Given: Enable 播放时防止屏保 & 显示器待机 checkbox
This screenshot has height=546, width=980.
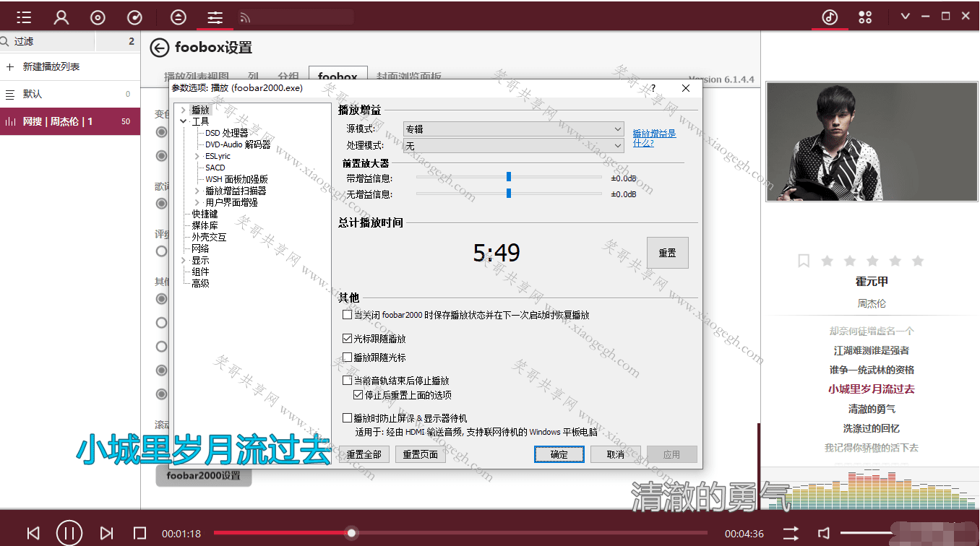Looking at the screenshot, I should pos(347,417).
